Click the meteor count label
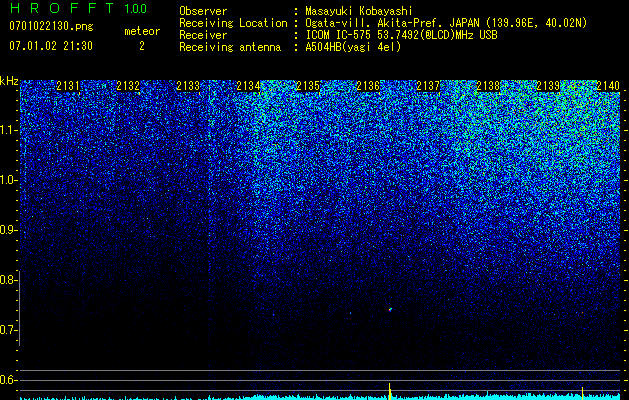 click(142, 31)
